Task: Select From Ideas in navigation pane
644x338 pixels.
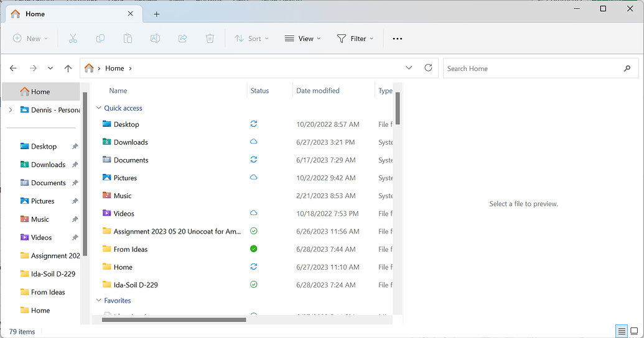Action: point(44,292)
